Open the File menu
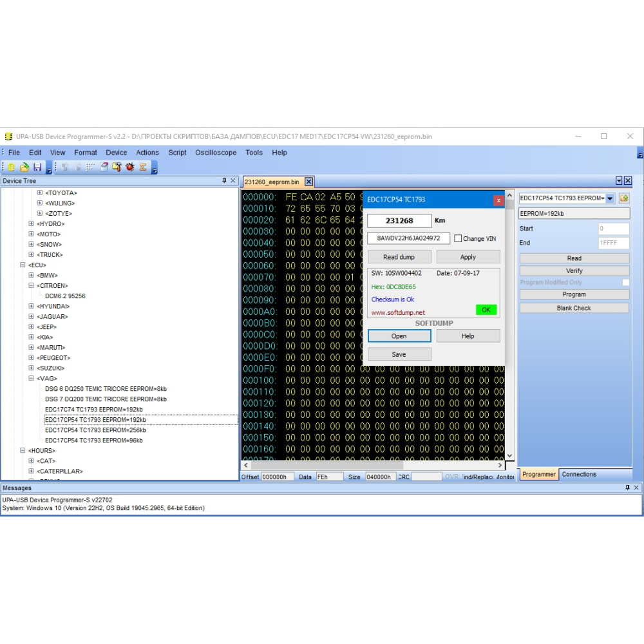This screenshot has height=644, width=644. pyautogui.click(x=14, y=153)
